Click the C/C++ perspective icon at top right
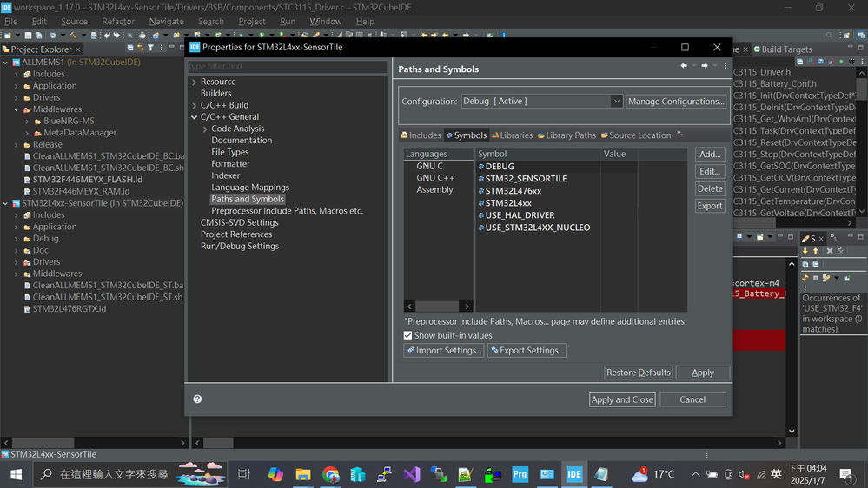Viewport: 868px width, 488px height. (861, 36)
